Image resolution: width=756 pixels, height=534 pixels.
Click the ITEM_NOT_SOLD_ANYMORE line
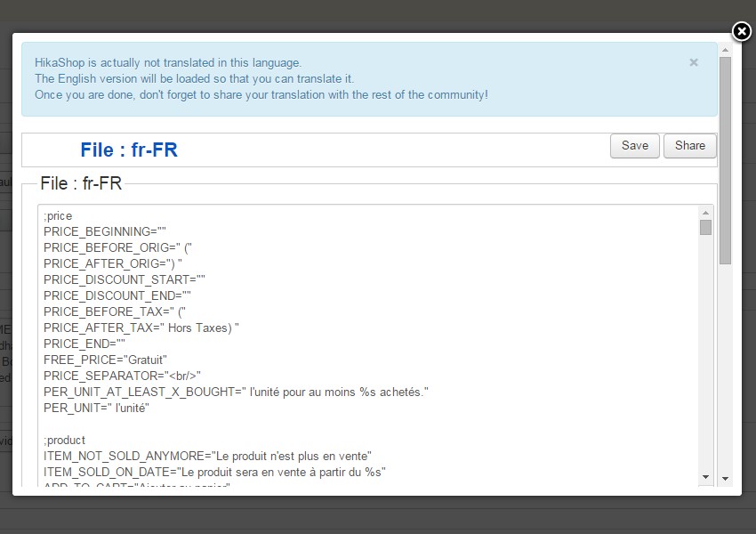pyautogui.click(x=207, y=456)
